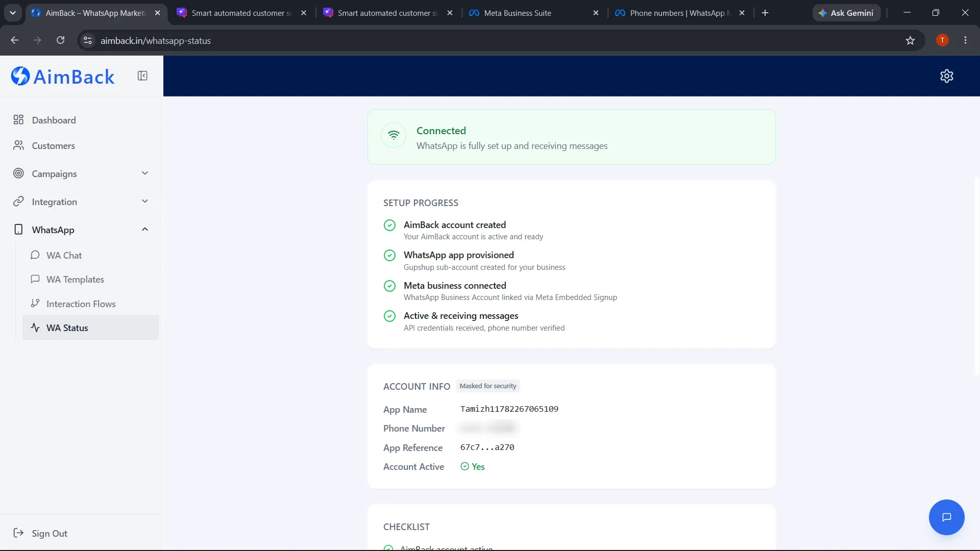
Task: Reload the current page
Action: click(x=60, y=40)
